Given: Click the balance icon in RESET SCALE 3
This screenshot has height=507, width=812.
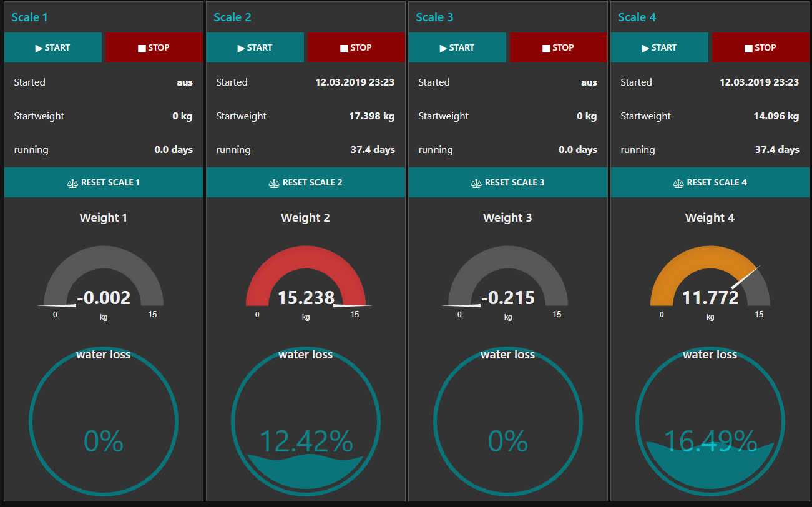Looking at the screenshot, I should (476, 183).
